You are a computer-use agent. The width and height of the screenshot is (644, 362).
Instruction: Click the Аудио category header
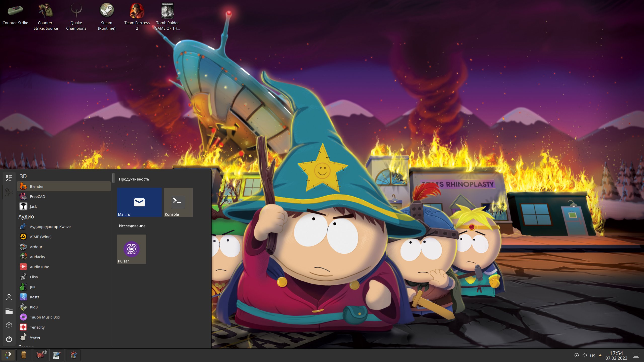[x=26, y=216]
